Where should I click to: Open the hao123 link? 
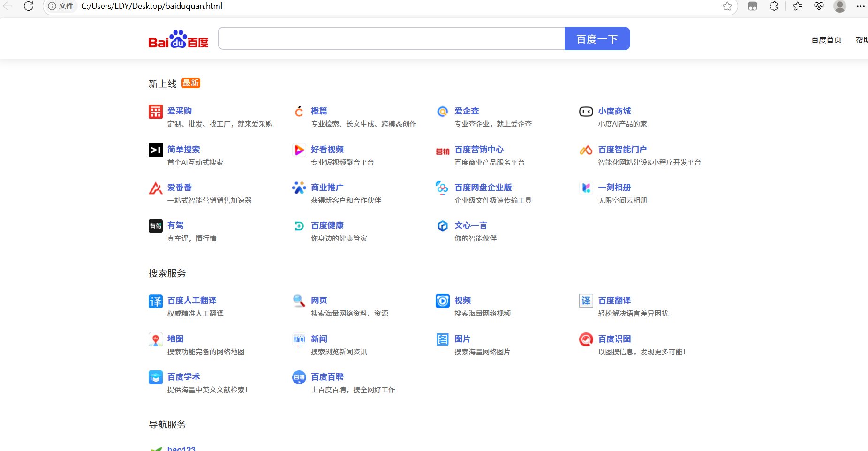tap(181, 448)
